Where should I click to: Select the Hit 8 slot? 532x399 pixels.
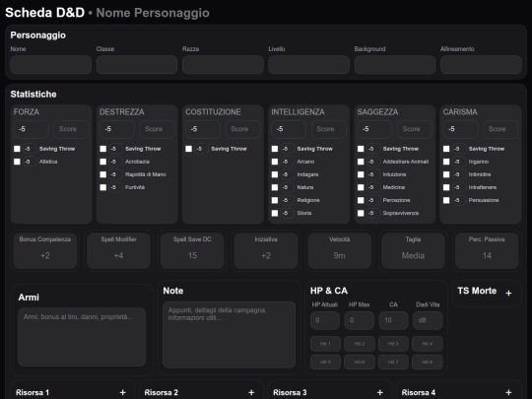(x=428, y=362)
